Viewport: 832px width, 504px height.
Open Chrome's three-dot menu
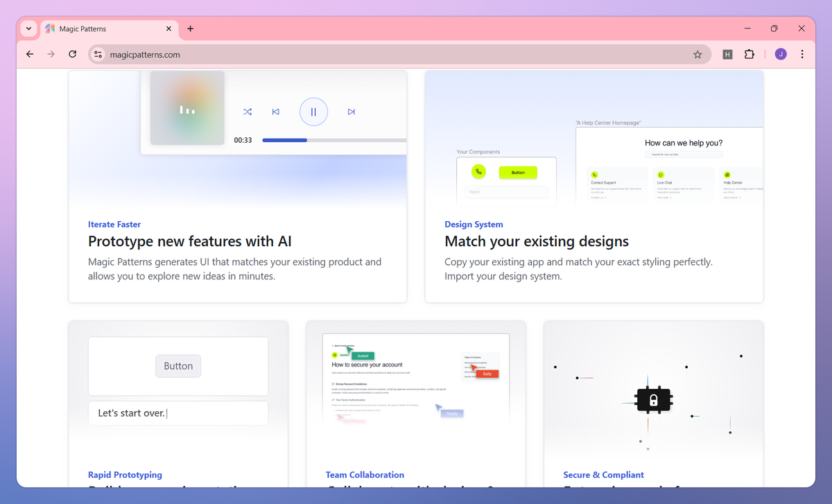click(802, 53)
